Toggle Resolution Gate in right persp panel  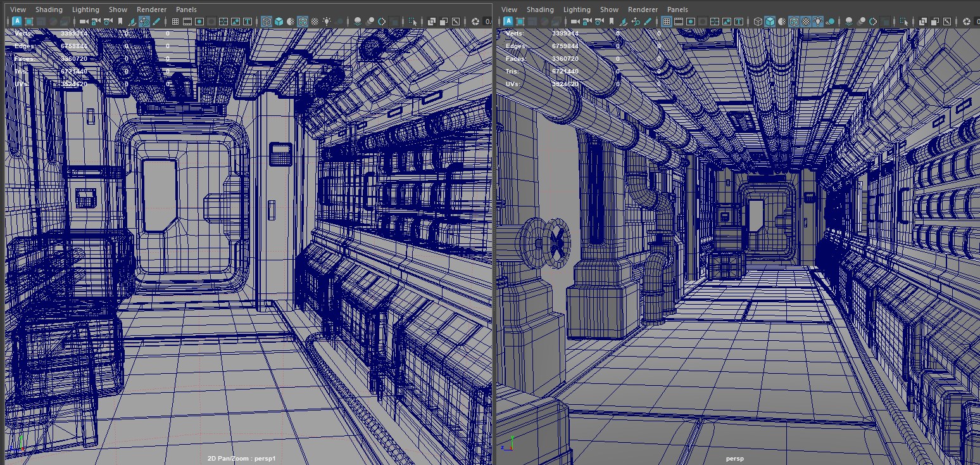click(x=691, y=22)
